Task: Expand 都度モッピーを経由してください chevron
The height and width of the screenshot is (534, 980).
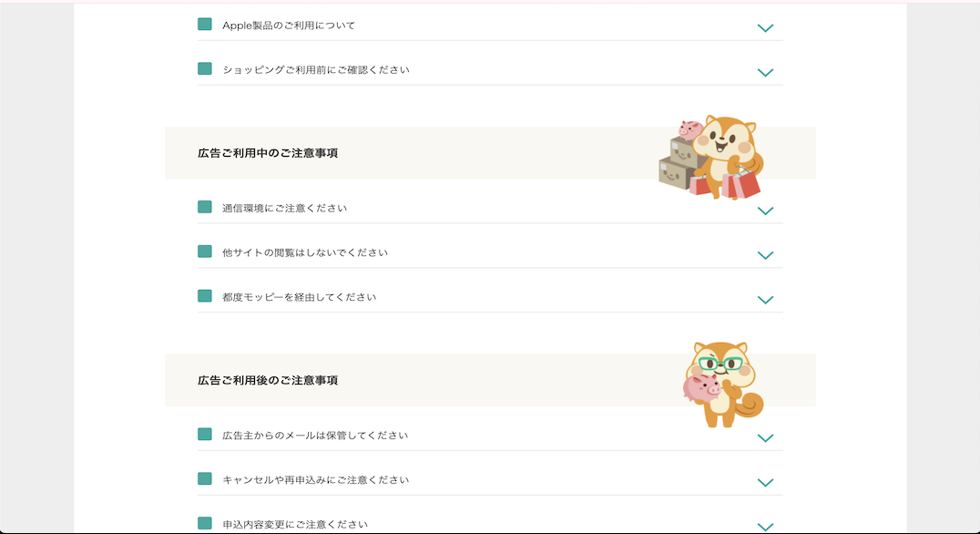Action: [765, 300]
